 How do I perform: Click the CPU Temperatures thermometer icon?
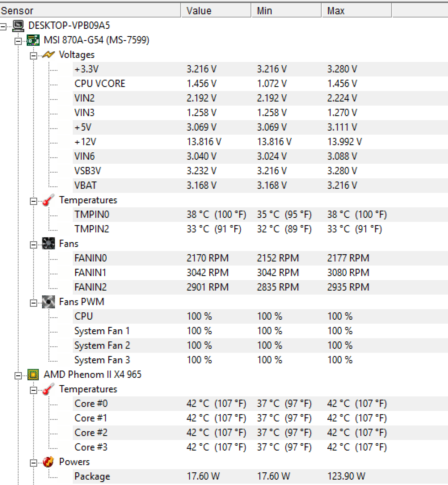48,389
